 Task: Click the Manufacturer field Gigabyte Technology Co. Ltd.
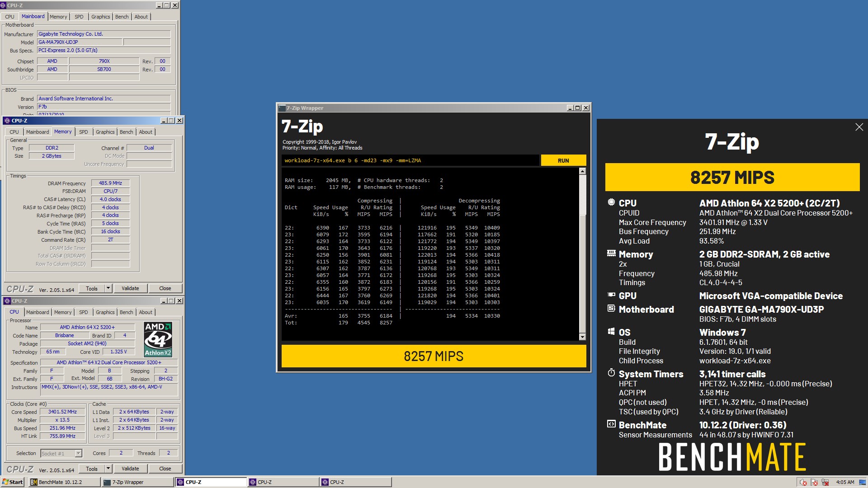pos(104,34)
